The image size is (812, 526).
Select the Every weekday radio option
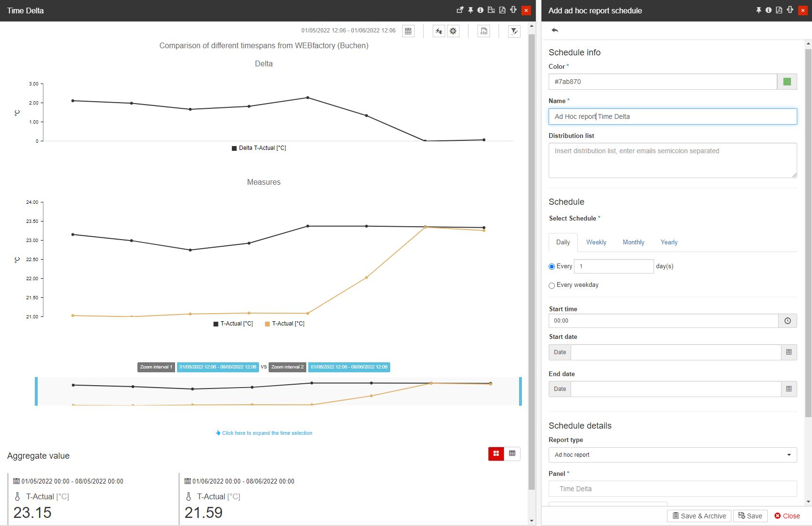[x=552, y=285]
